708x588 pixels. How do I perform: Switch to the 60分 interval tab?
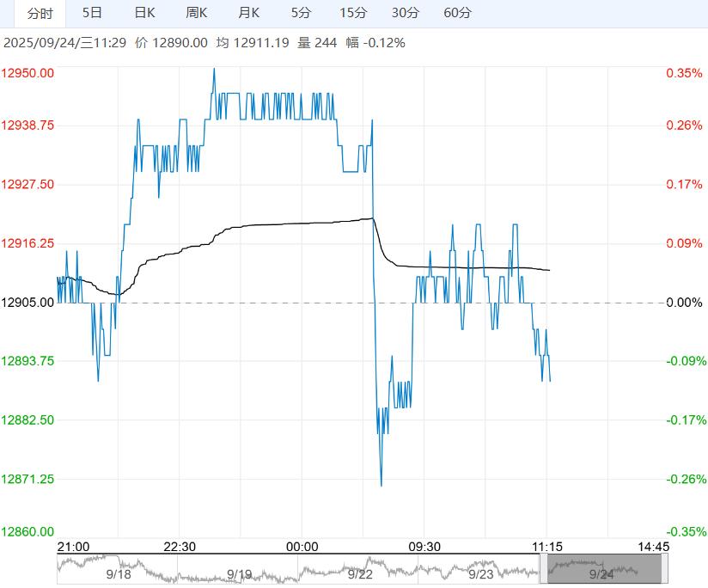pyautogui.click(x=457, y=13)
